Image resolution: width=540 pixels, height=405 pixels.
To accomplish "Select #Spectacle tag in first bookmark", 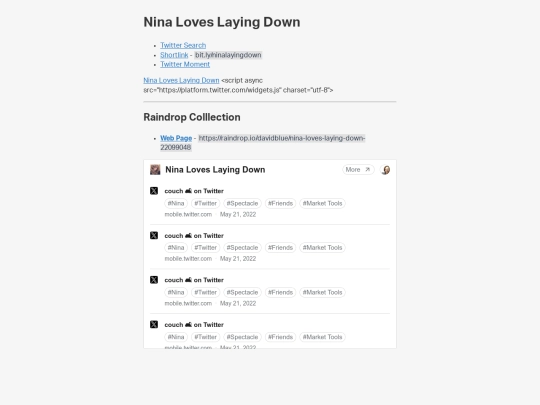I will coord(242,203).
